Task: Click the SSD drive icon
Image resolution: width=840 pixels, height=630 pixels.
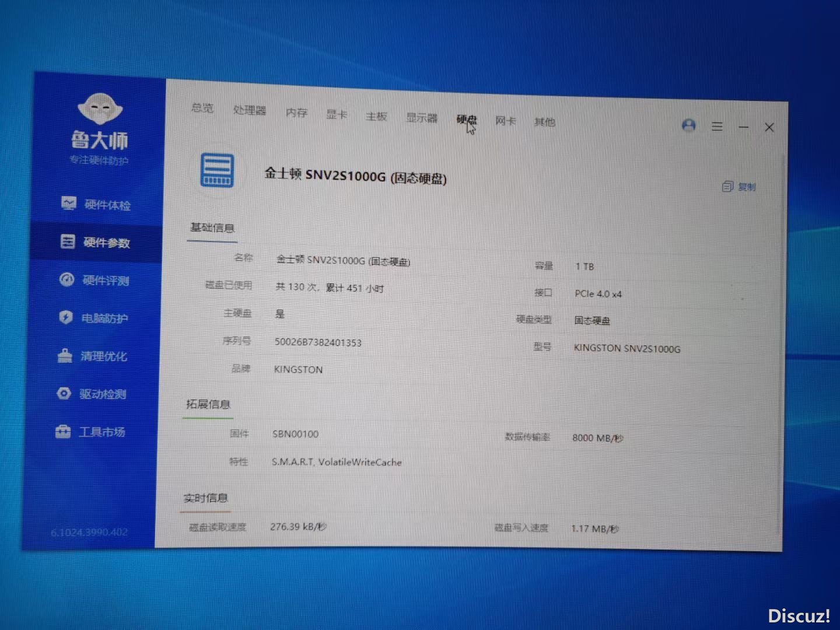Action: (x=217, y=170)
